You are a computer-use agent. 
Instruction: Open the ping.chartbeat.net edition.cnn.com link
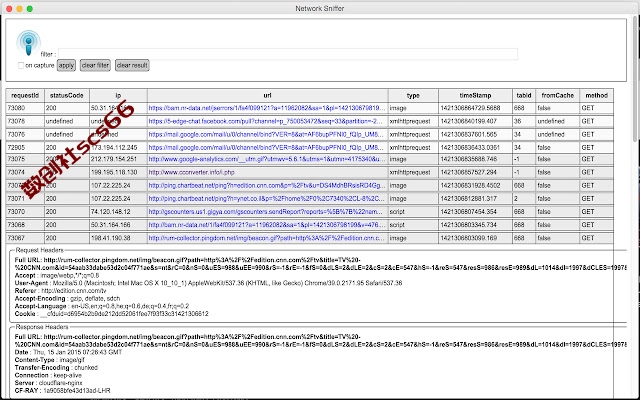pyautogui.click(x=267, y=185)
